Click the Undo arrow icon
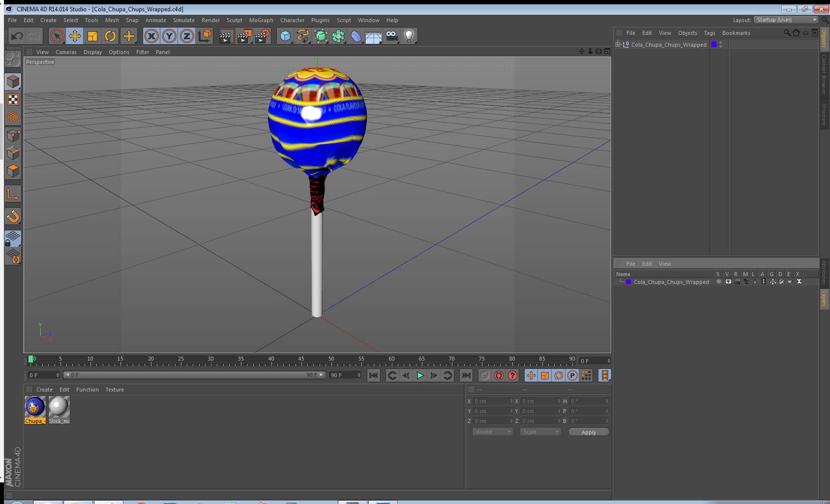Screen dimensions: 830x504 point(17,36)
